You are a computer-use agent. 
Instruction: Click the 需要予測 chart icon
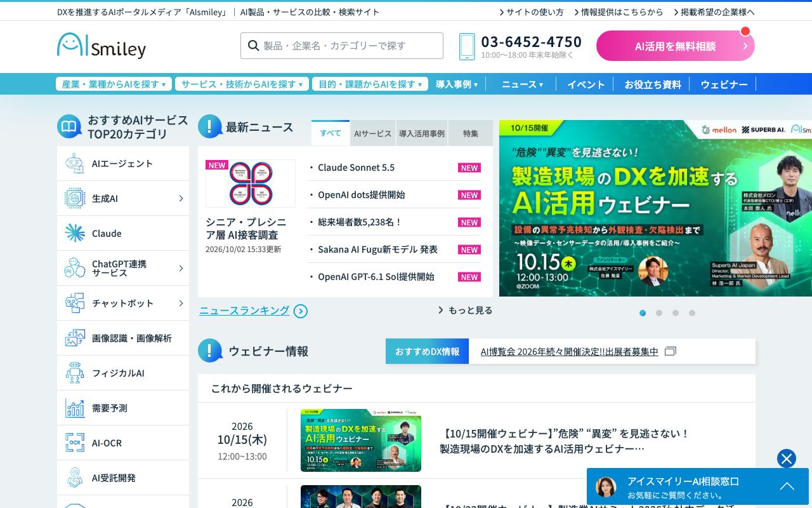click(x=75, y=408)
